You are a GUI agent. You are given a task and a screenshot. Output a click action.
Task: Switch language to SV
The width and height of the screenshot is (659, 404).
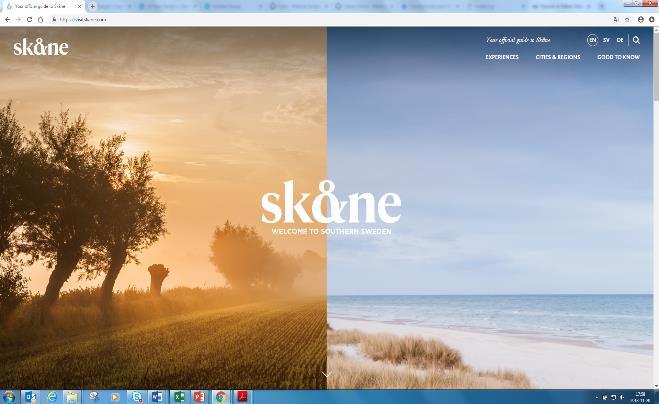[606, 40]
